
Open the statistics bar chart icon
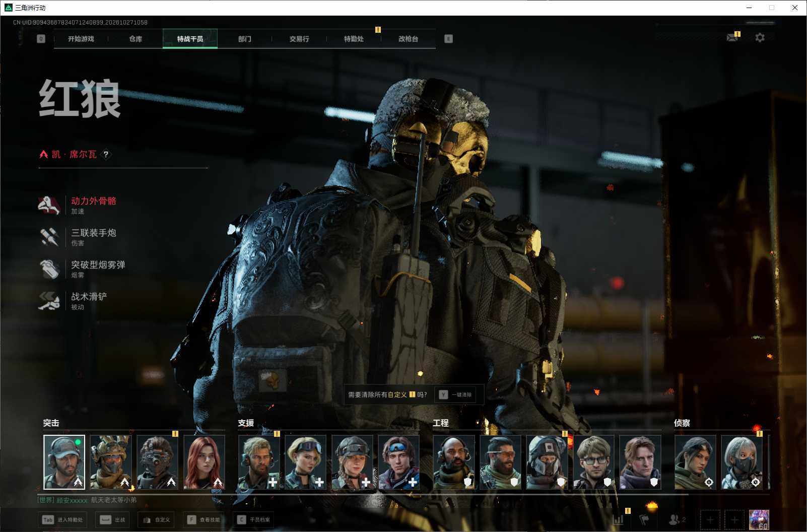point(618,519)
